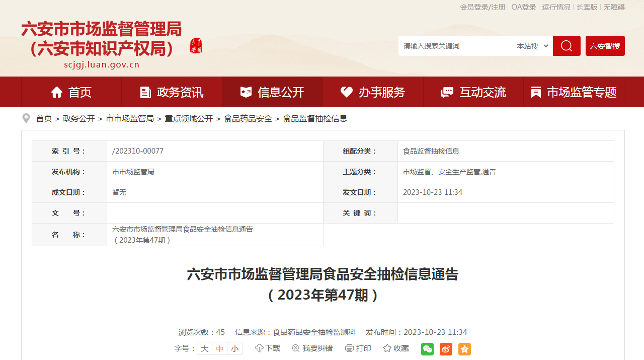Screen dimensions: 644x360
Task: Click the 我要纠错 error report icon
Action: pos(296,348)
